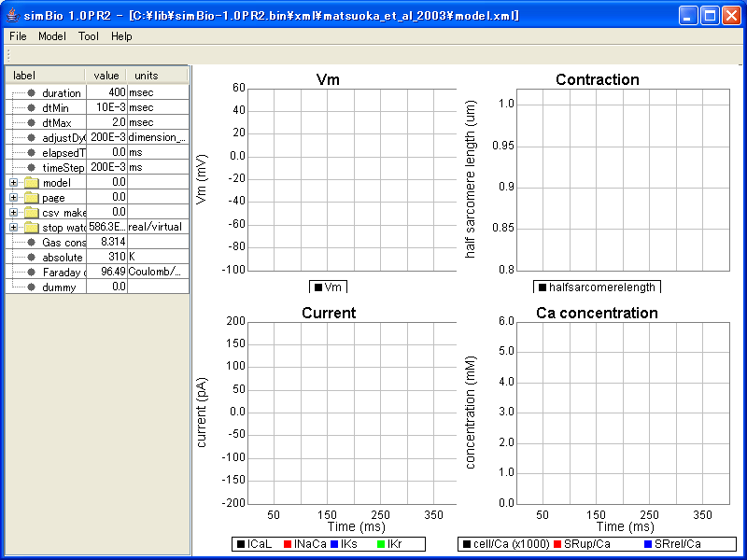This screenshot has height=560, width=747.
Task: Click the Gas constant parameter node icon
Action: click(33, 242)
